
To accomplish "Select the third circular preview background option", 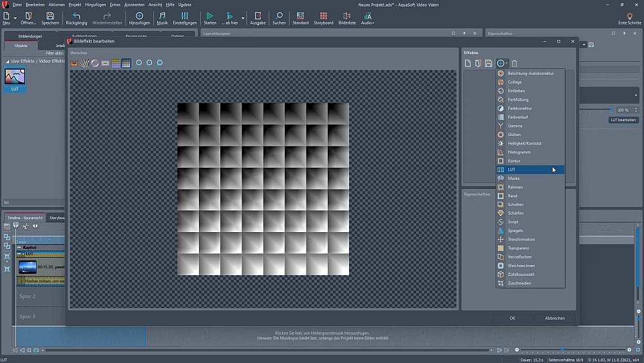I will [x=160, y=63].
